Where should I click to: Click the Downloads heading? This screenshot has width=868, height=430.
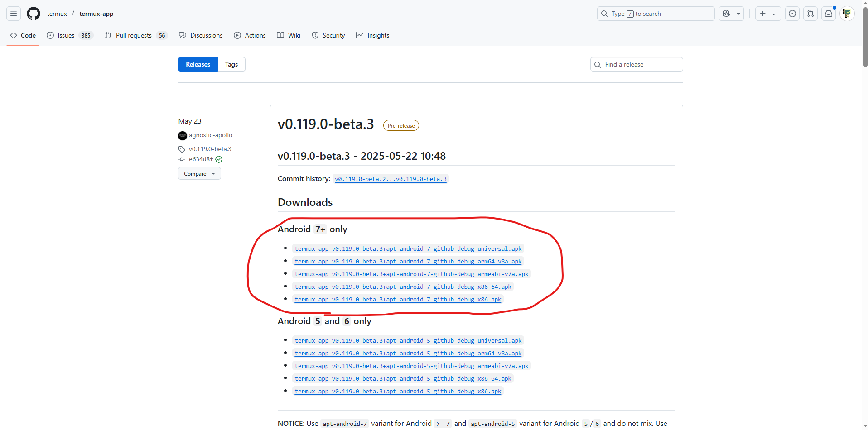[x=305, y=202]
